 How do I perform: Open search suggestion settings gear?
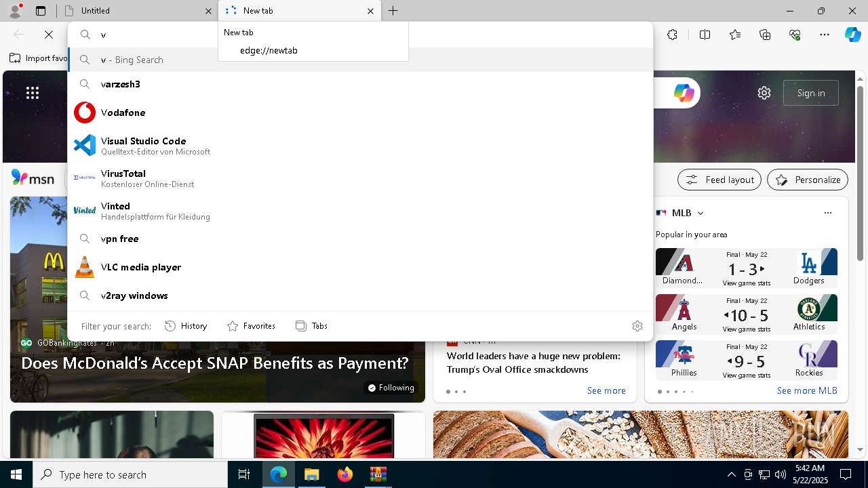[637, 326]
